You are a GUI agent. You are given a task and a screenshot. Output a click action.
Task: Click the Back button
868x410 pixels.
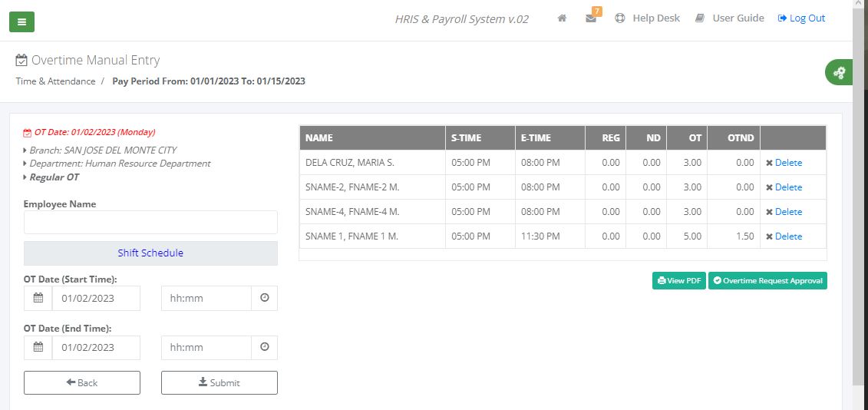(x=82, y=383)
